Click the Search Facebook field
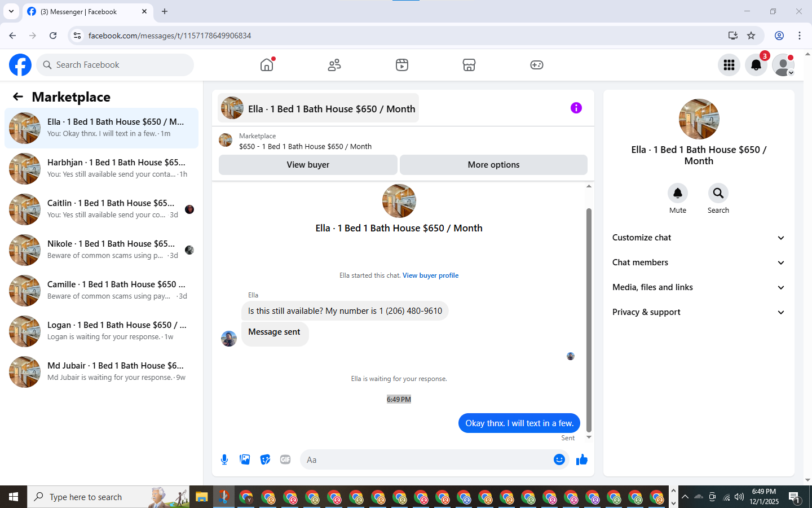Viewport: 812px width, 508px height. coord(115,65)
